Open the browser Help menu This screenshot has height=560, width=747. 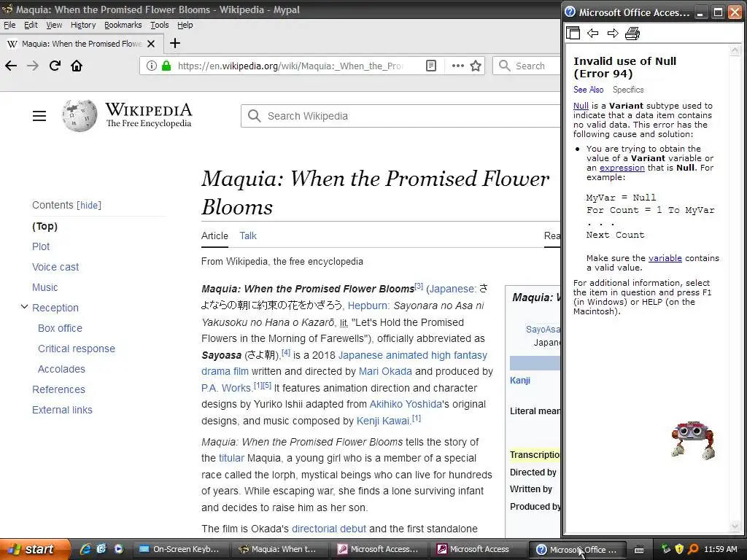(x=185, y=25)
